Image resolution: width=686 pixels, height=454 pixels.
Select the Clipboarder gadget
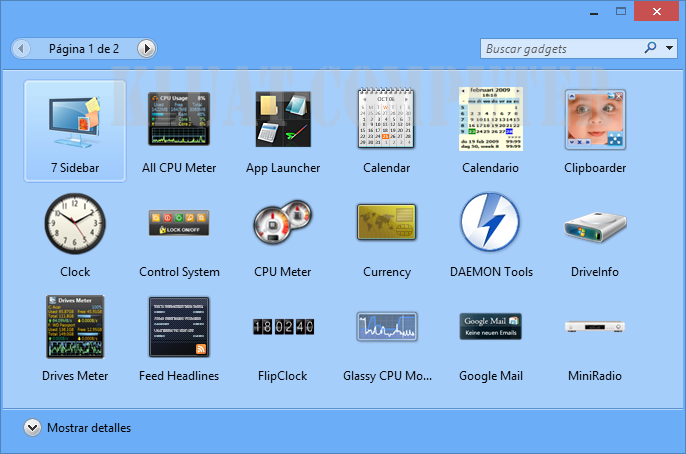click(x=595, y=120)
